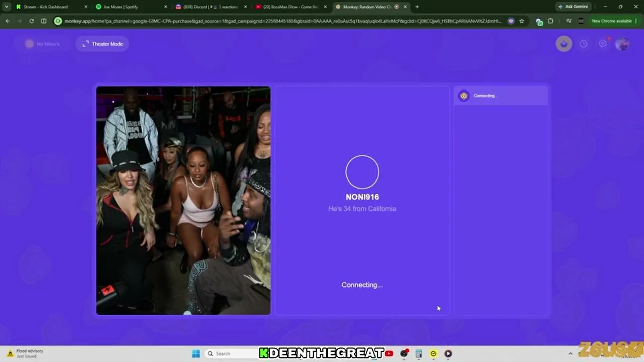The height and width of the screenshot is (362, 644).
Task: Open the BossMan Dlow YouTube tab
Action: point(290,7)
